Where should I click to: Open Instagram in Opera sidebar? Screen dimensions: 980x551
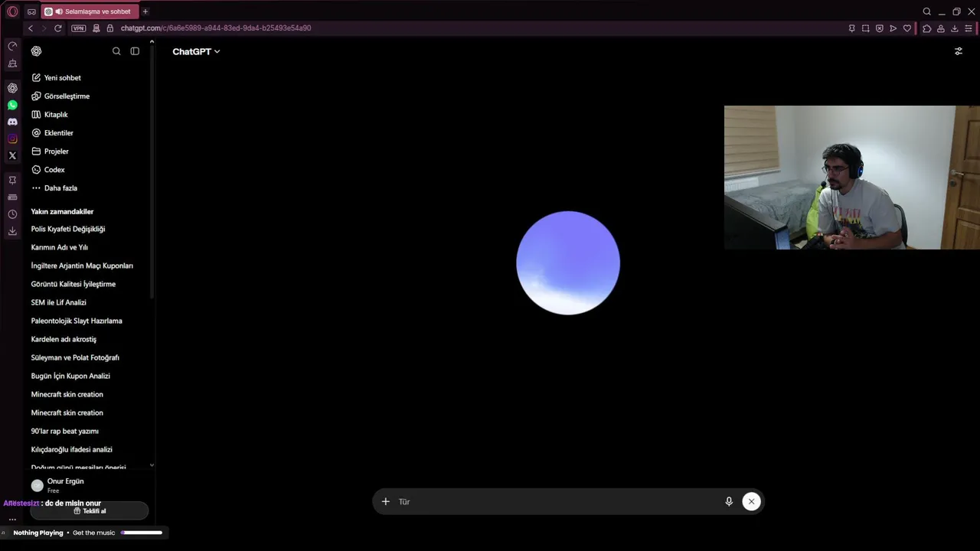pos(12,139)
